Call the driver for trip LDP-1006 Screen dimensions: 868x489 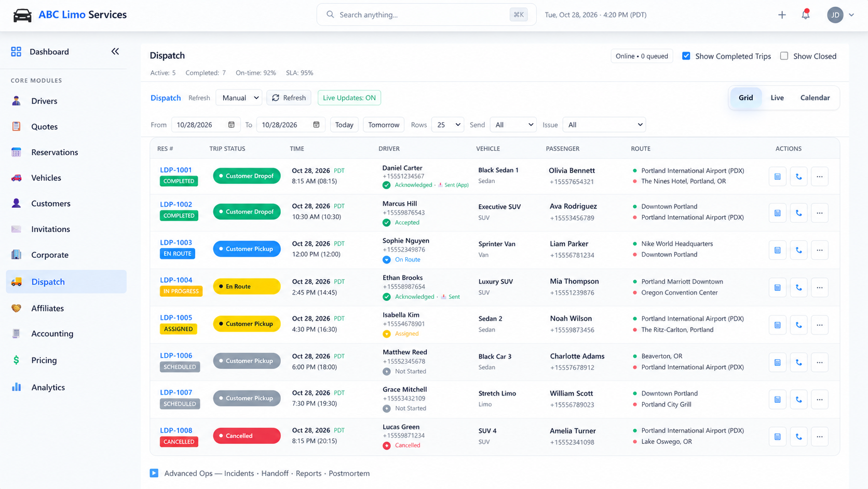coord(798,362)
